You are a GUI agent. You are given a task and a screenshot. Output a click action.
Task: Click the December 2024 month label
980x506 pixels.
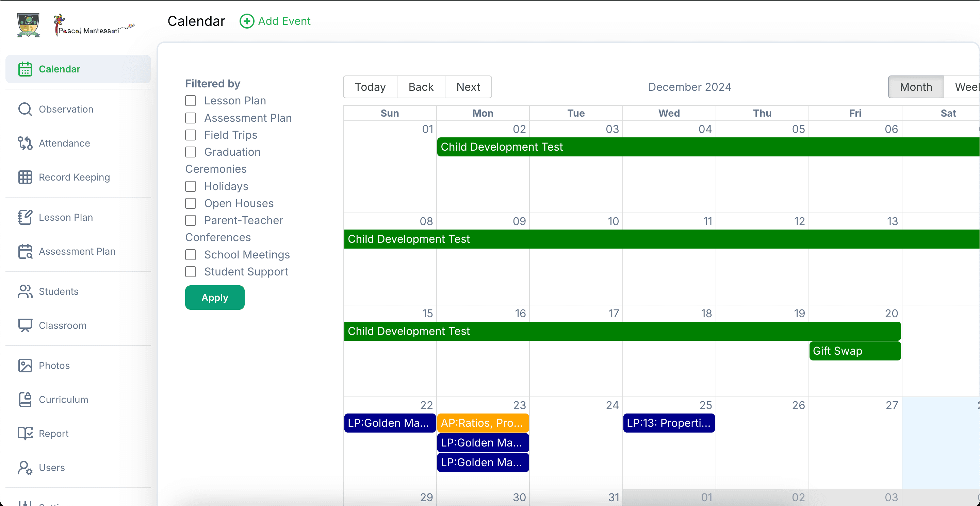coord(690,87)
